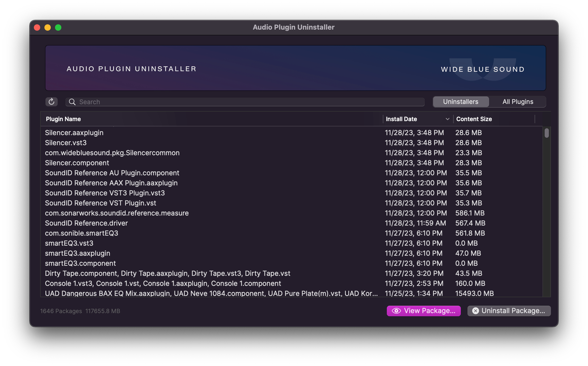Sort packages by Plugin Name column

click(63, 119)
